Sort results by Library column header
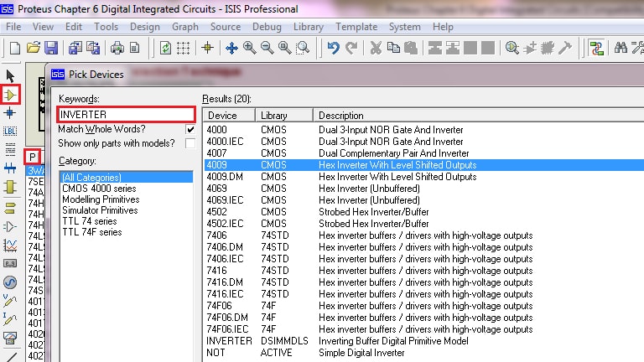Viewport: 644px width, 362px height. click(273, 115)
